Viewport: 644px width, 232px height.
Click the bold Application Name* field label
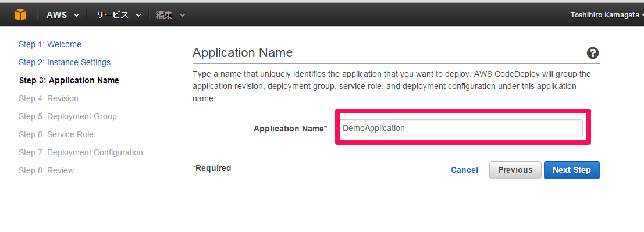290,129
